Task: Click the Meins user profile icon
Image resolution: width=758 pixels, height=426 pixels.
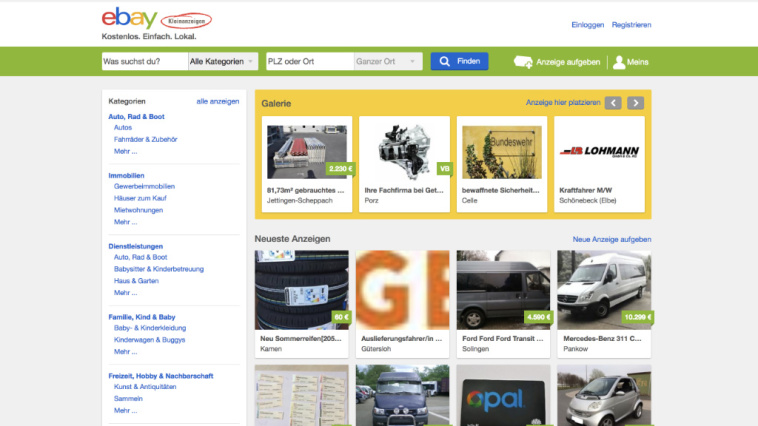Action: (619, 62)
